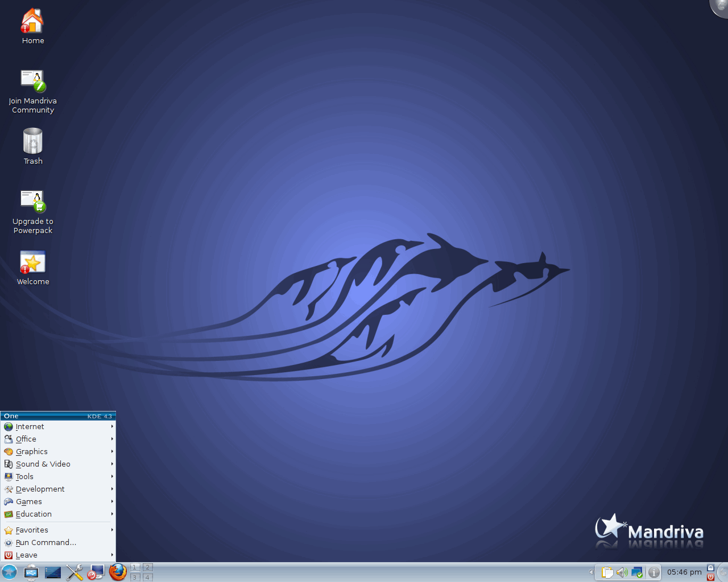Switch to virtual desktop 2 in pager
This screenshot has width=728, height=582.
[147, 567]
